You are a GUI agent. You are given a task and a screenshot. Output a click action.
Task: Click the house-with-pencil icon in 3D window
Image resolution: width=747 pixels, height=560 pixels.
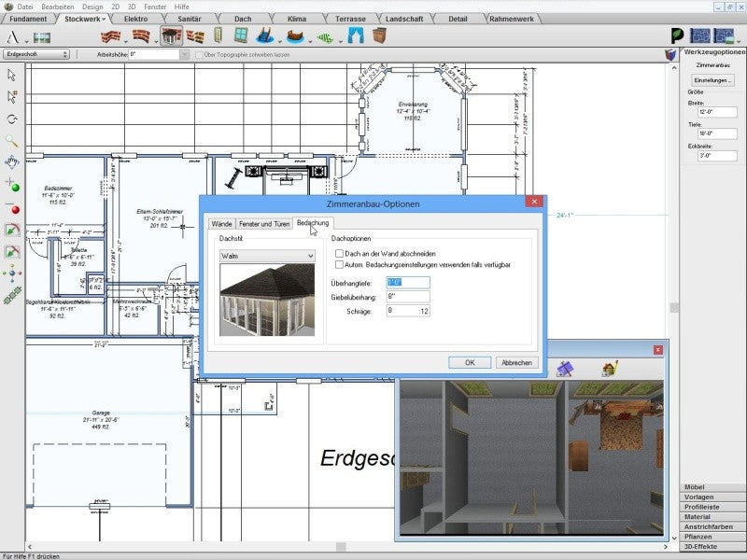[610, 369]
